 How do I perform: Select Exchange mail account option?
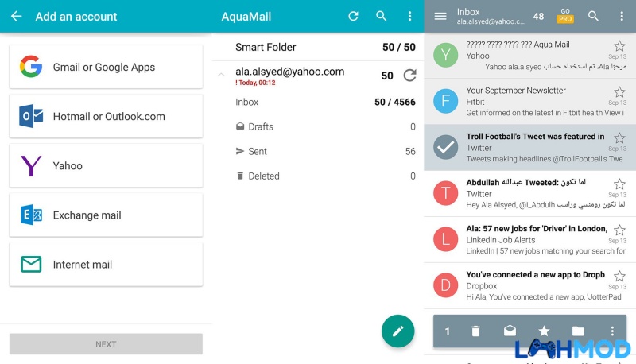pyautogui.click(x=106, y=215)
